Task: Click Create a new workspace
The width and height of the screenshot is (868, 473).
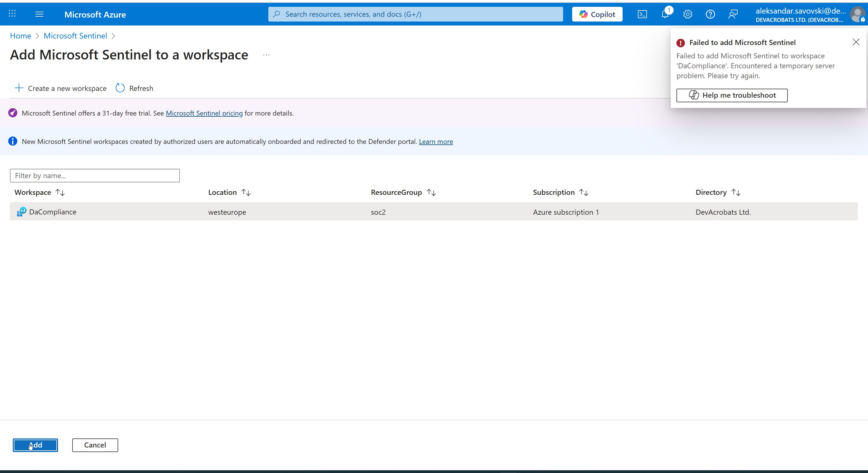Action: [x=61, y=88]
